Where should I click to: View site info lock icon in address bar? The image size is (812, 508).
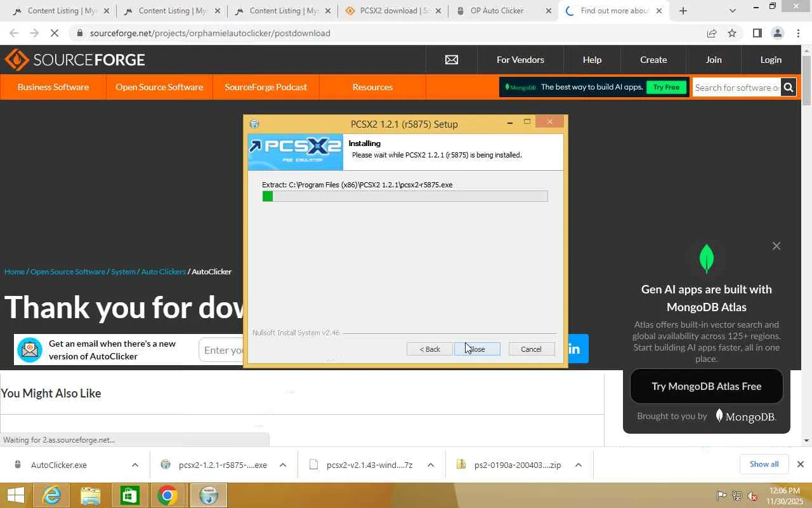(79, 33)
